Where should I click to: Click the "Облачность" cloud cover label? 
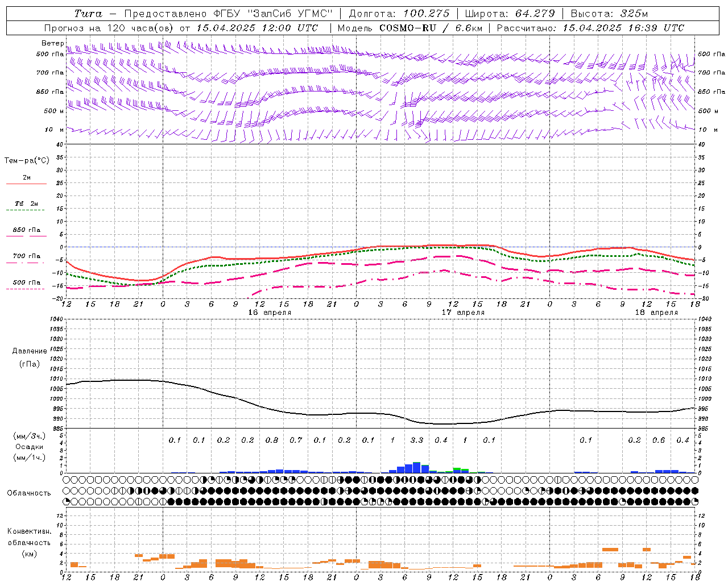pos(29,493)
